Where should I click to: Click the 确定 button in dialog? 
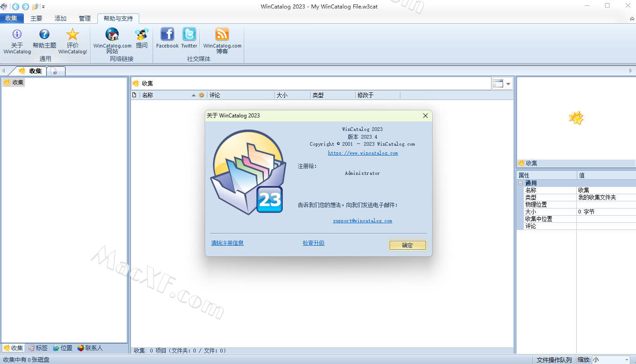[407, 245]
